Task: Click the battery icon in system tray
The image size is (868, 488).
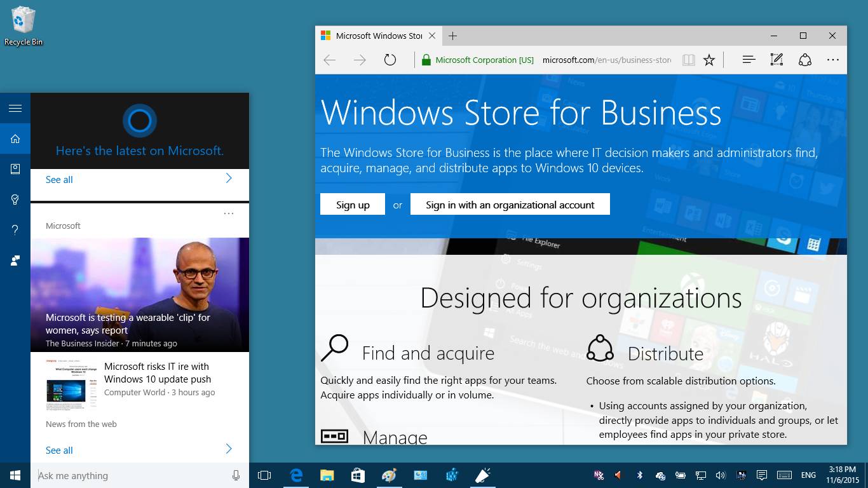Action: pyautogui.click(x=681, y=475)
